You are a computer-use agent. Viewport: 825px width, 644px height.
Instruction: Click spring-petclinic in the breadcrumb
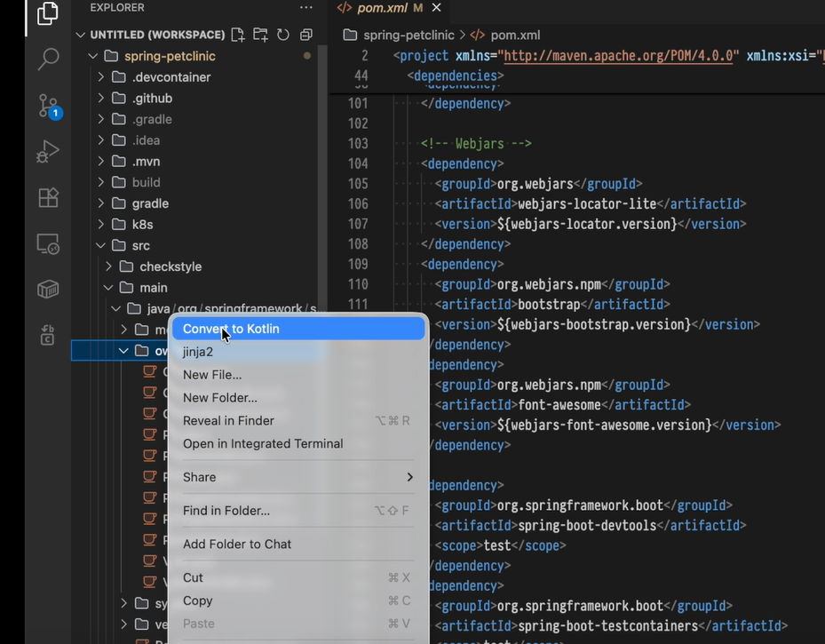pos(409,35)
